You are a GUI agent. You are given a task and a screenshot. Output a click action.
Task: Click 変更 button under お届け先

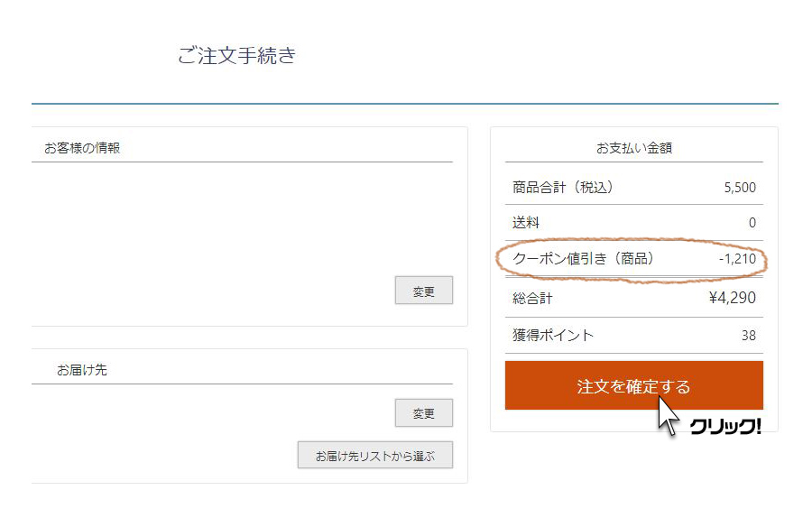[424, 412]
